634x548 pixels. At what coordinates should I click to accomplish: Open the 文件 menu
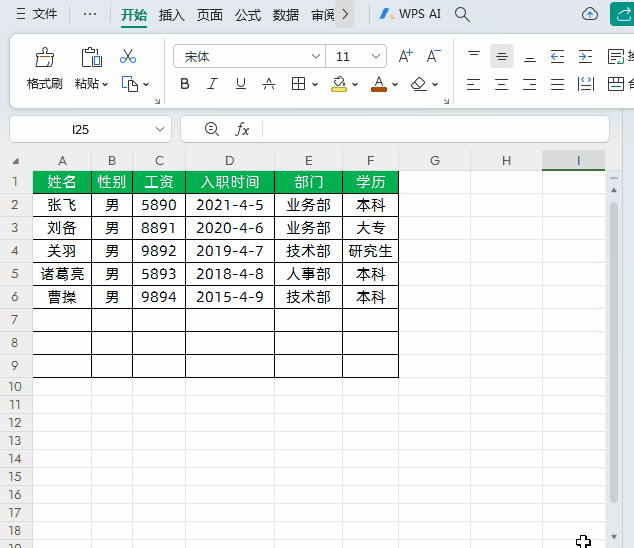[x=36, y=14]
